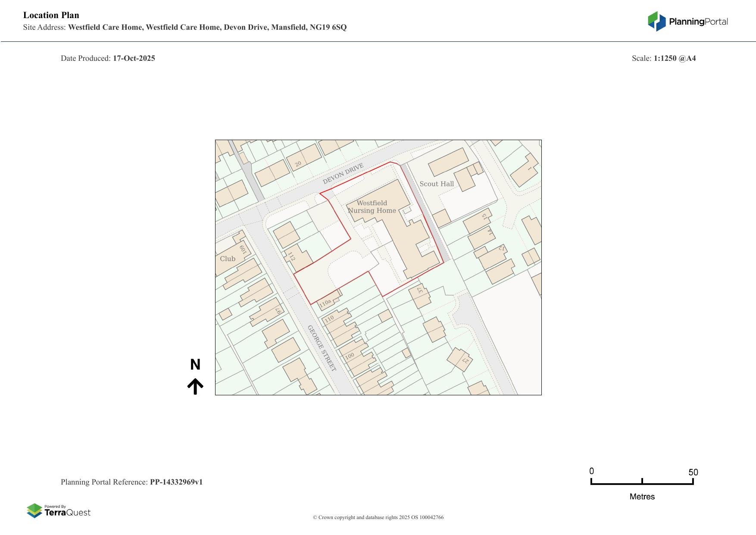Click the Location Plan title heading

click(x=51, y=15)
